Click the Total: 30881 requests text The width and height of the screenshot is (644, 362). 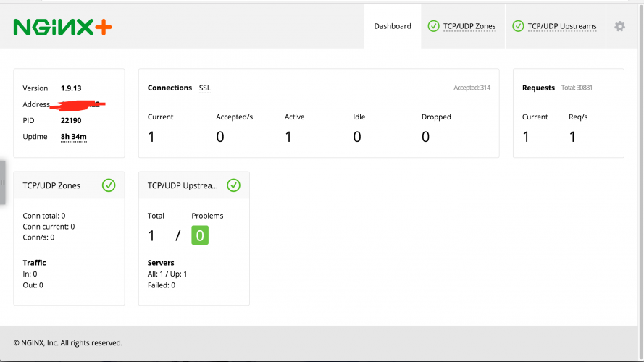(577, 88)
